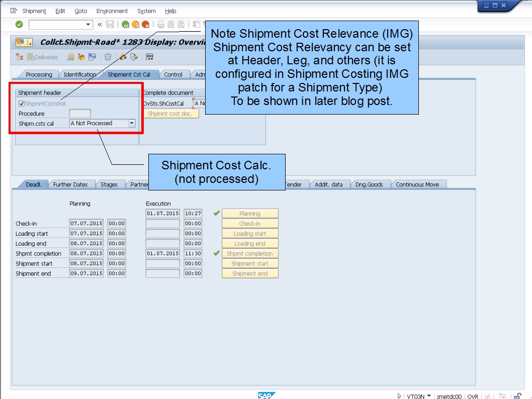
Task: Click the red Cancel icon
Action: tap(146, 25)
